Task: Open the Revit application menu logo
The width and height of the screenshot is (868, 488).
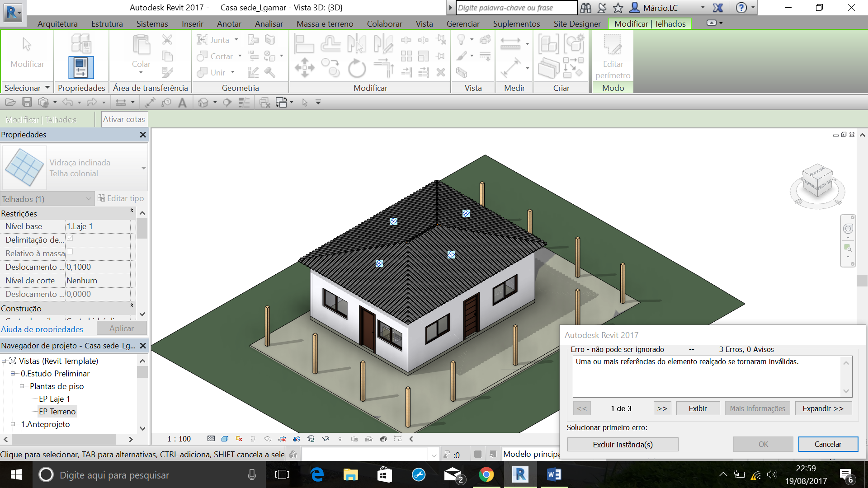Action: (x=13, y=12)
